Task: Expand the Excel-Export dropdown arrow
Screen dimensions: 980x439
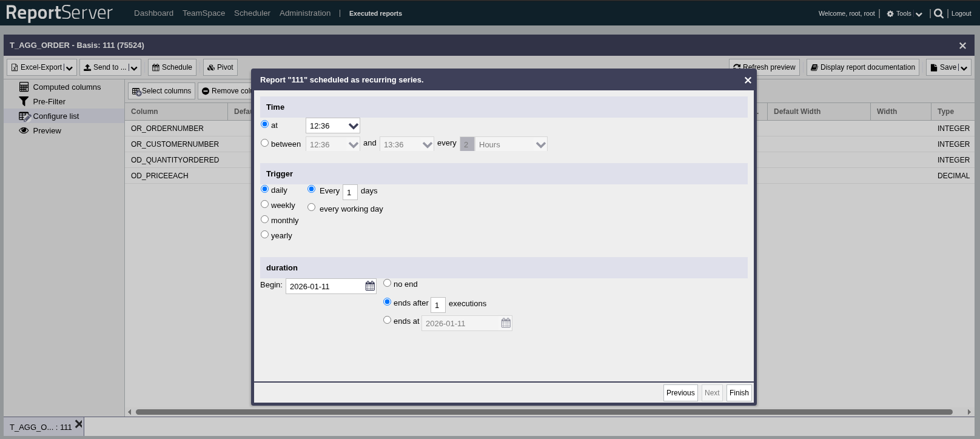Action: click(x=69, y=68)
